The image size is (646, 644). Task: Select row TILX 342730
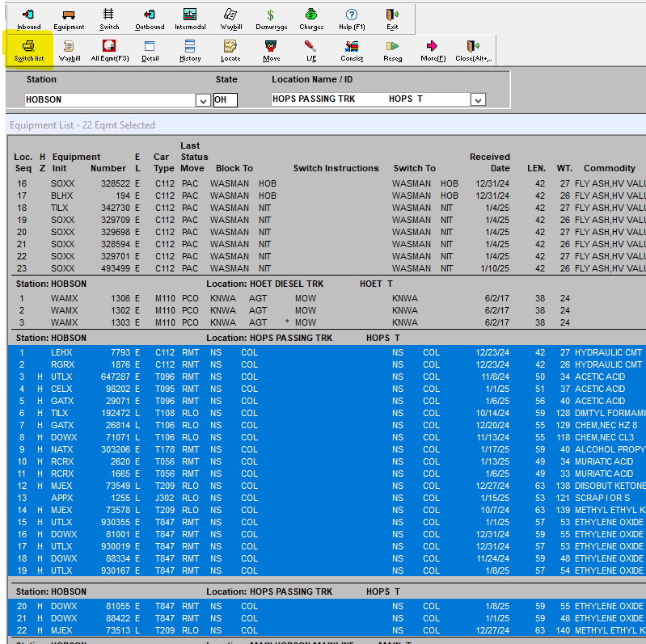point(327,208)
